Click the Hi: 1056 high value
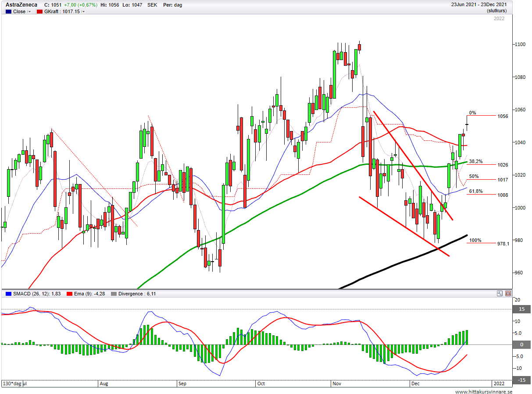 coord(110,5)
